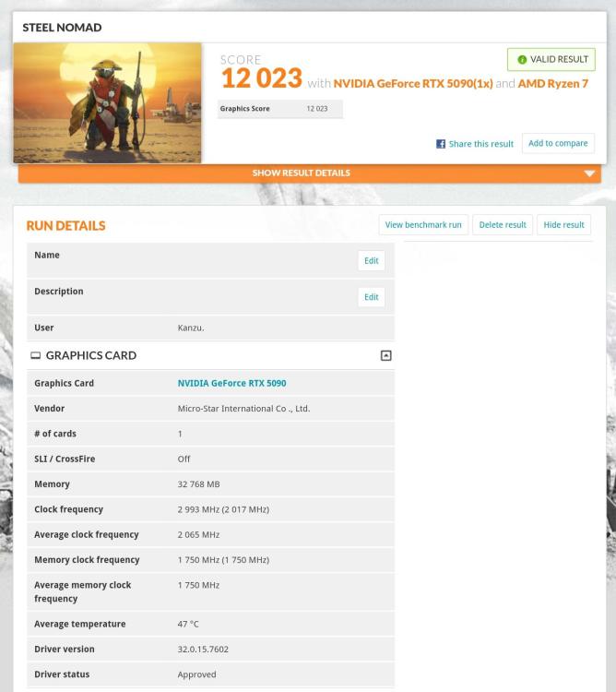Open View benchmark run
616x692 pixels.
[423, 225]
